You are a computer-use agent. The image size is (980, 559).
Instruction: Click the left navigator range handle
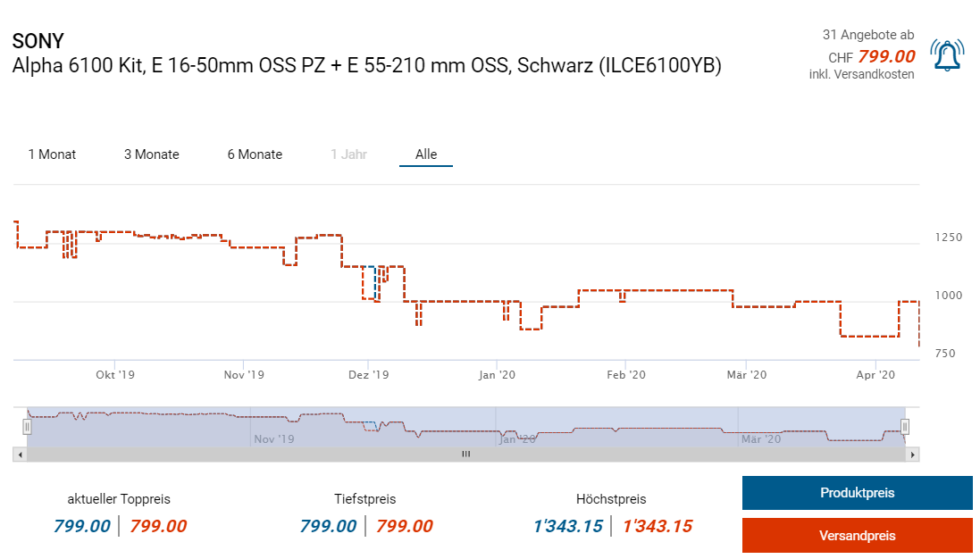pos(27,427)
